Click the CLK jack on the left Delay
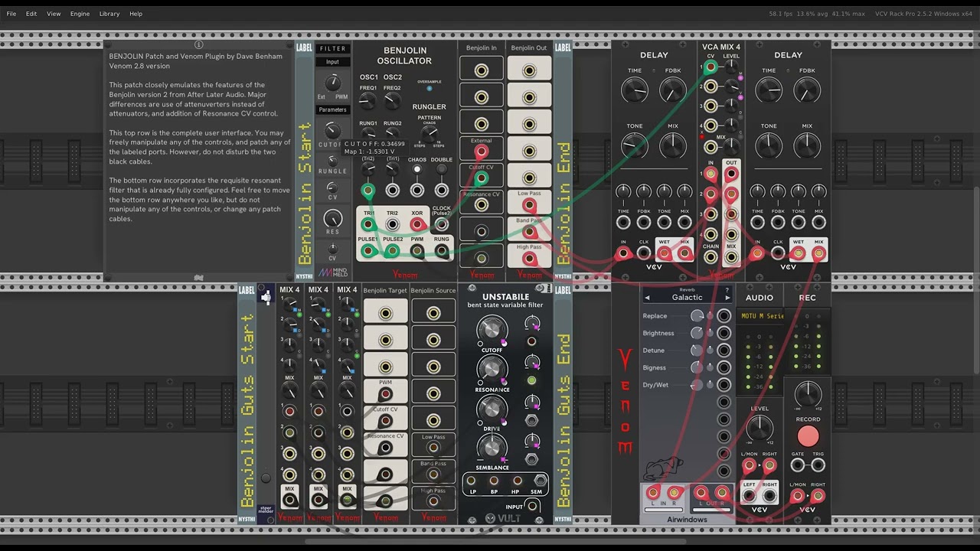Screen dimensions: 980x551 (644, 253)
